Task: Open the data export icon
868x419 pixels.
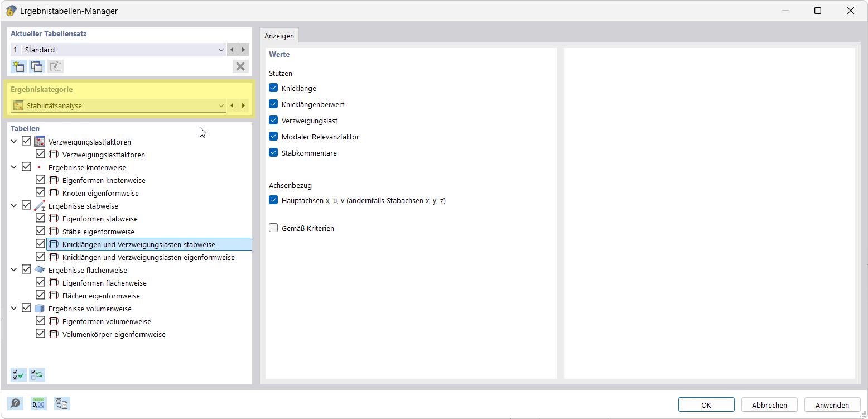Action: click(x=61, y=403)
